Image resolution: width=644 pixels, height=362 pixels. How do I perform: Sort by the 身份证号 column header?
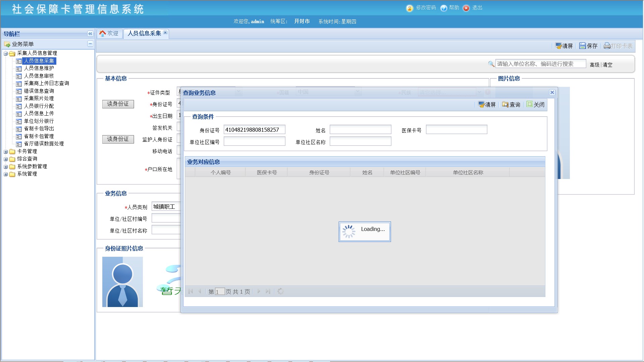tap(319, 172)
